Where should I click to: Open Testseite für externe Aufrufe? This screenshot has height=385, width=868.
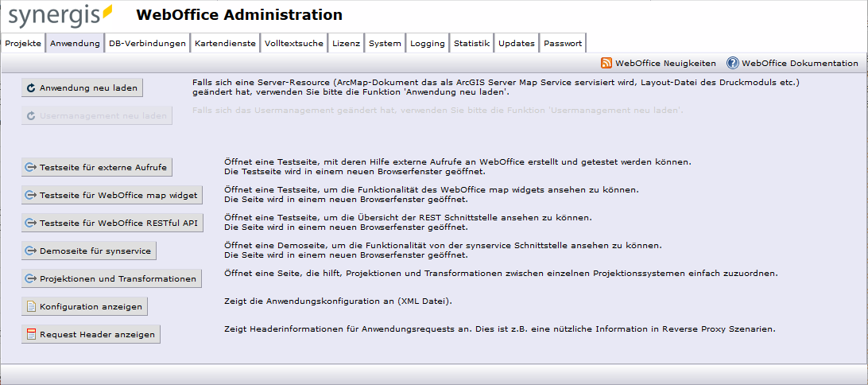(98, 167)
